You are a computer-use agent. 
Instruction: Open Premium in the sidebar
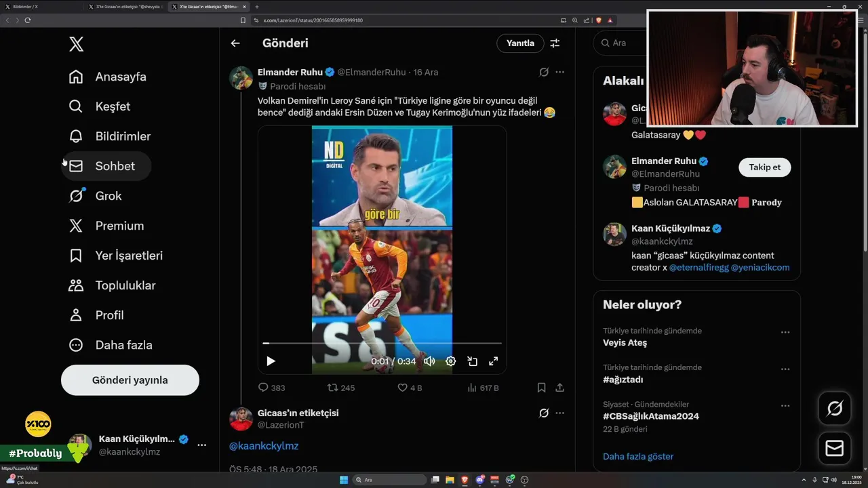coord(106,226)
